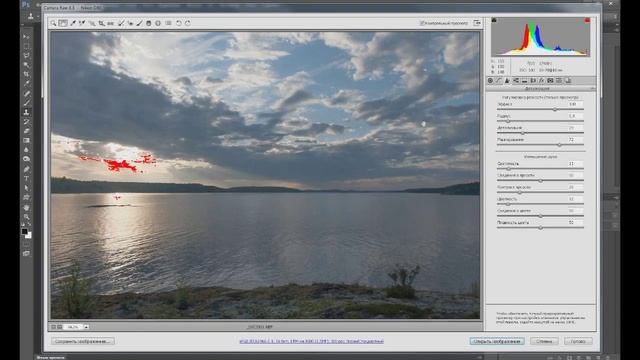Click the Cancel button
This screenshot has height=360, width=640.
(x=544, y=341)
